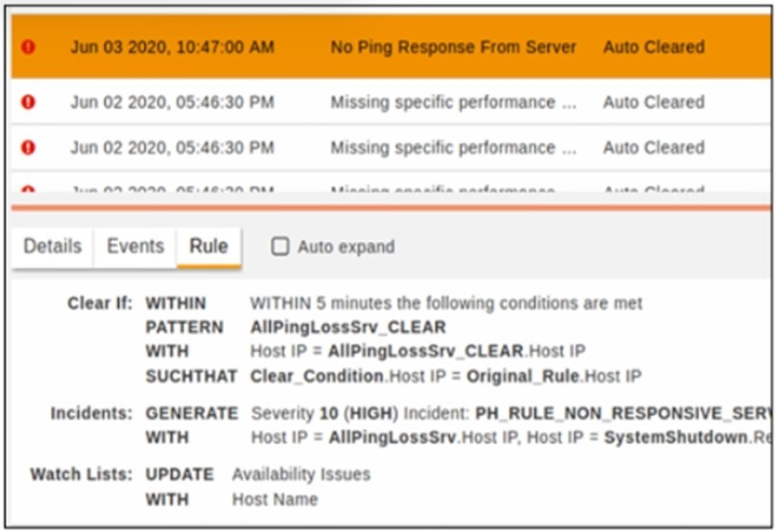Click the timestamp of the second Missing specific performance row
This screenshot has width=777, height=532.
172,147
